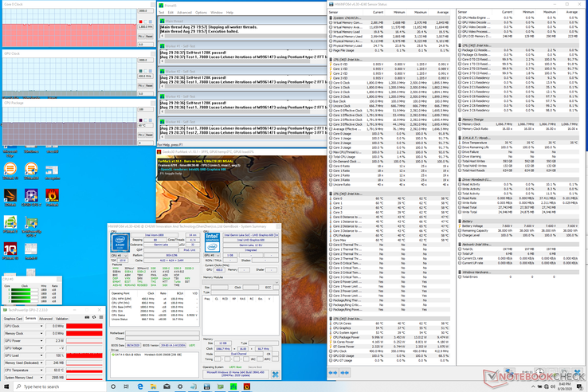Open PCMark 10 desktop shortcut
The image size is (588, 392).
(10, 251)
